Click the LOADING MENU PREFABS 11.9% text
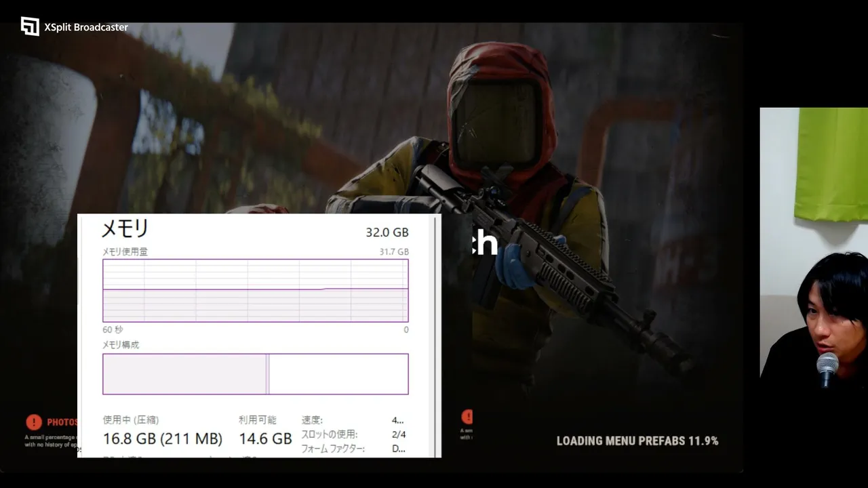Image resolution: width=868 pixels, height=488 pixels. point(637,441)
